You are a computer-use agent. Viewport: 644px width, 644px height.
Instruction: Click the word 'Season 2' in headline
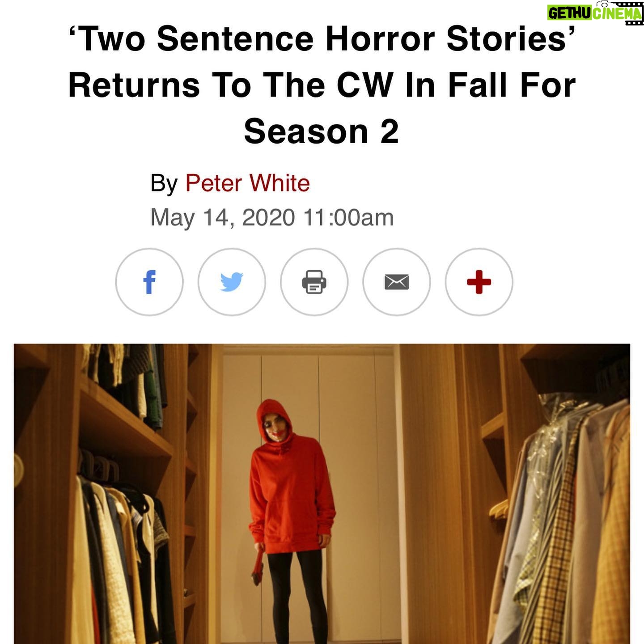[321, 131]
